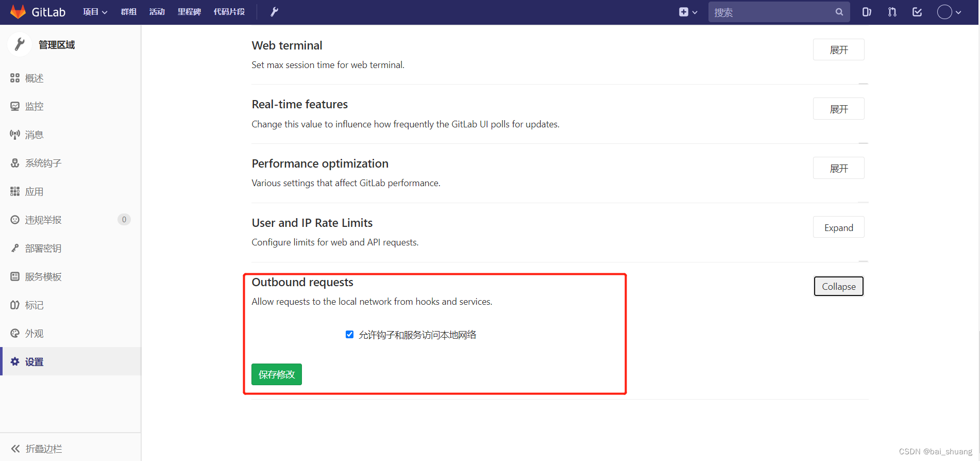Click the 部署密钥 key icon
Image resolution: width=980 pixels, height=461 pixels.
point(15,248)
